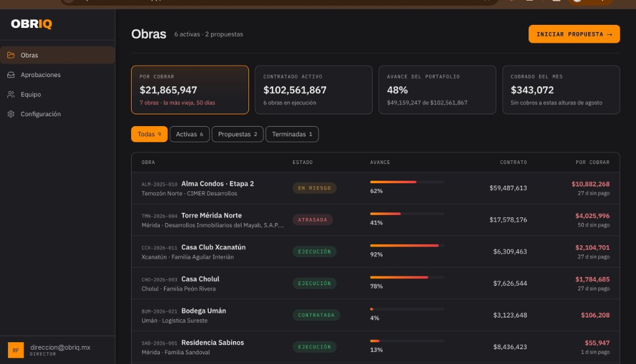636x364 pixels.
Task: Click the Torre Mérida Norte 41% progress bar
Action: [407, 214]
